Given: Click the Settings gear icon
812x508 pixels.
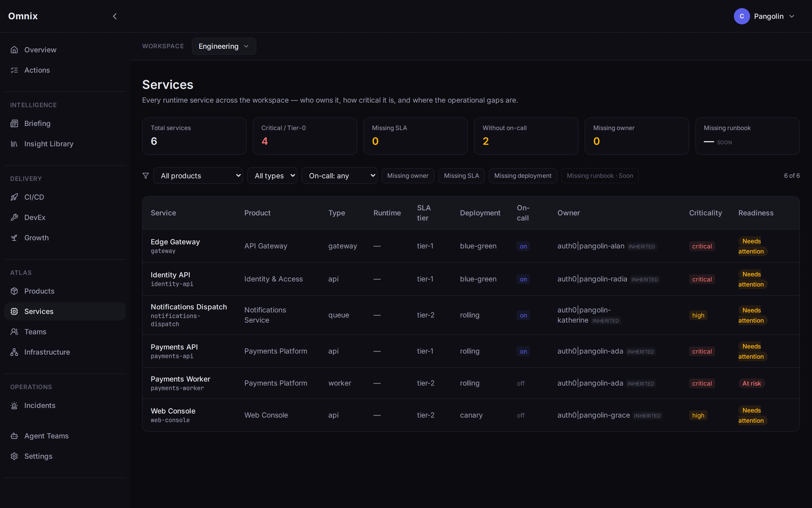Looking at the screenshot, I should point(14,456).
